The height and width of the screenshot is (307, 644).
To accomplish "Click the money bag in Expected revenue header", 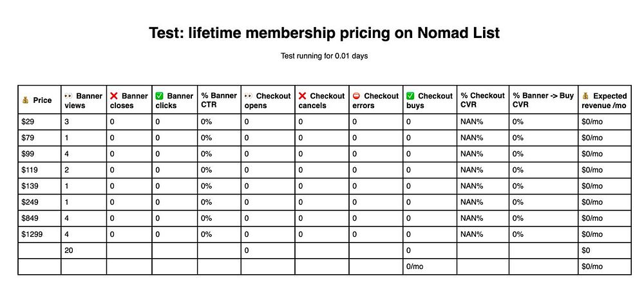I will coord(585,96).
